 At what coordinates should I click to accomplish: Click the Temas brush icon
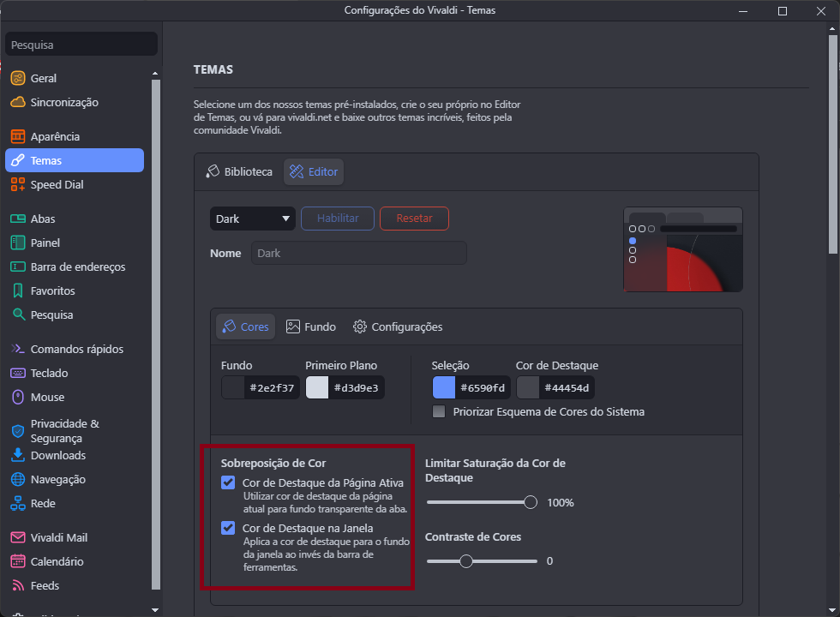pyautogui.click(x=18, y=161)
